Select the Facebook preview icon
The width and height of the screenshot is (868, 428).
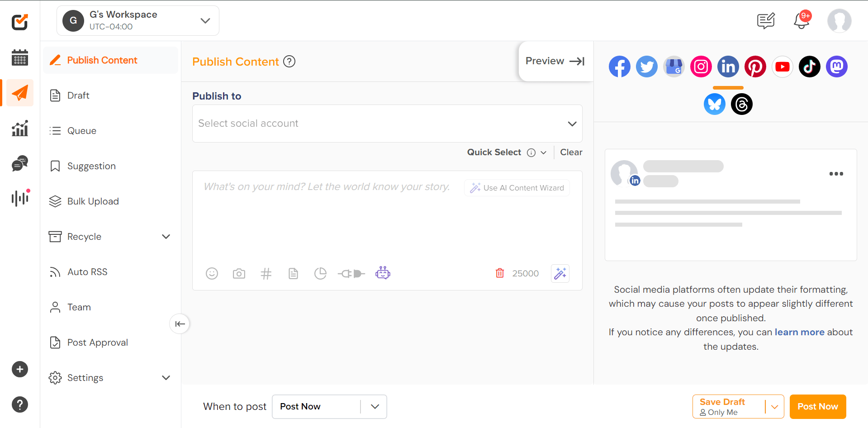click(620, 67)
